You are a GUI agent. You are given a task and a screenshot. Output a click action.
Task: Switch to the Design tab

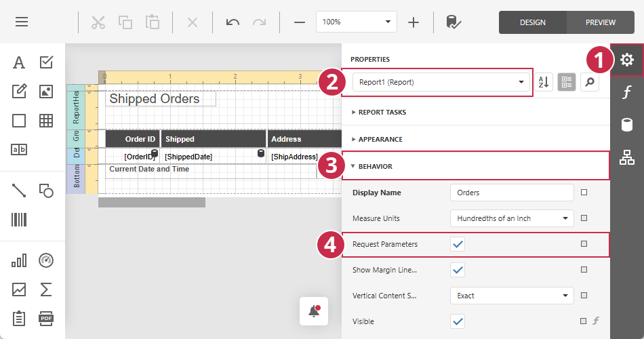(x=533, y=22)
